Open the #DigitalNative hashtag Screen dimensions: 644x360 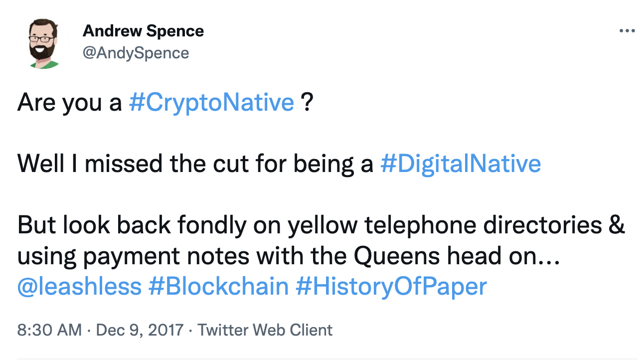[461, 163]
